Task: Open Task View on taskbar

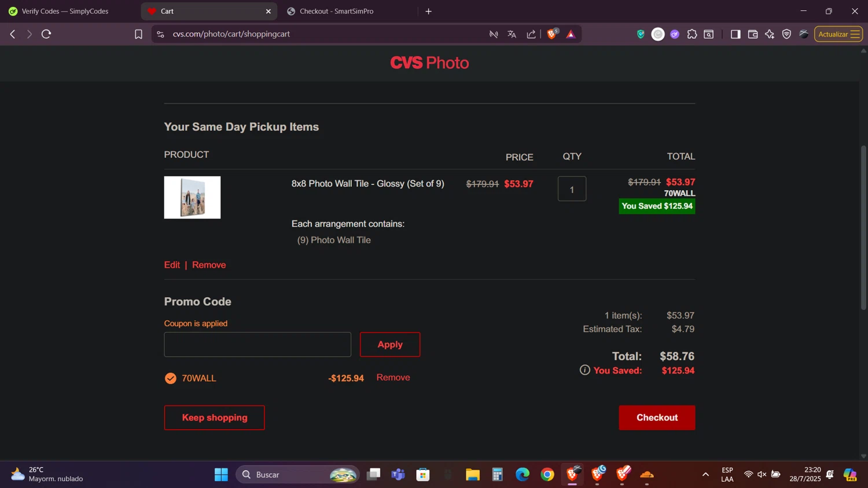Action: coord(374,475)
